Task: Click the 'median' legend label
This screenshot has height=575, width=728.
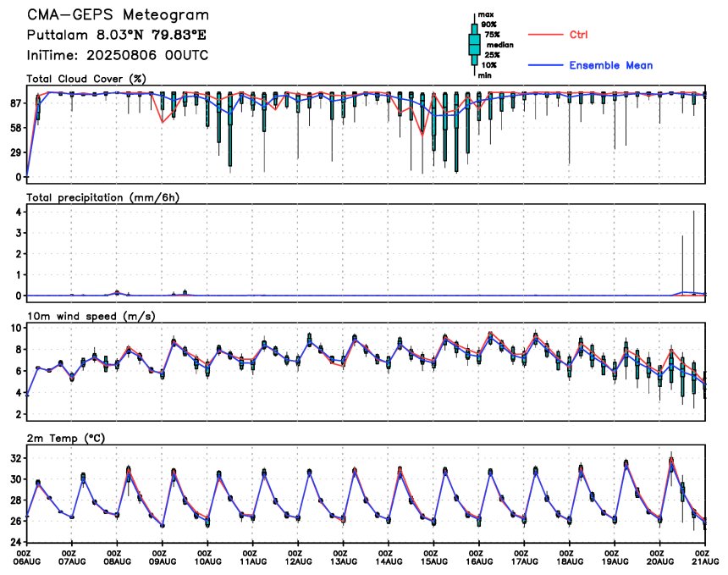Action: (x=500, y=45)
